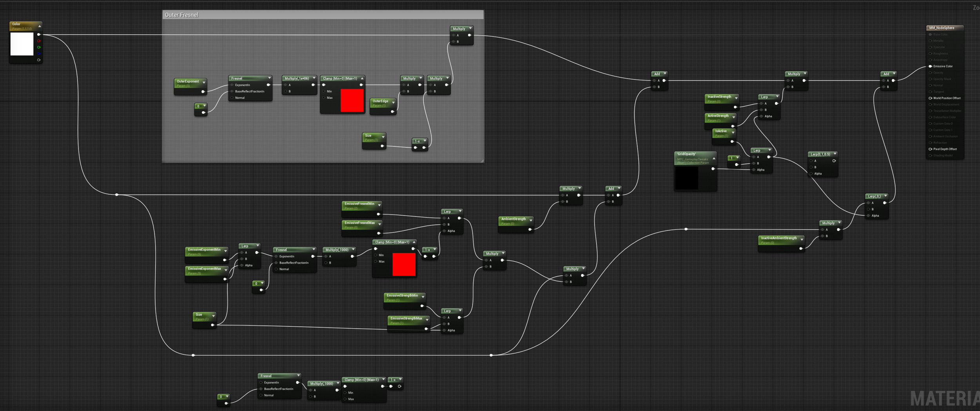Image resolution: width=980 pixels, height=411 pixels.
Task: Click Alpha input pin on Lerp(0,1,0.5) node
Action: point(811,173)
